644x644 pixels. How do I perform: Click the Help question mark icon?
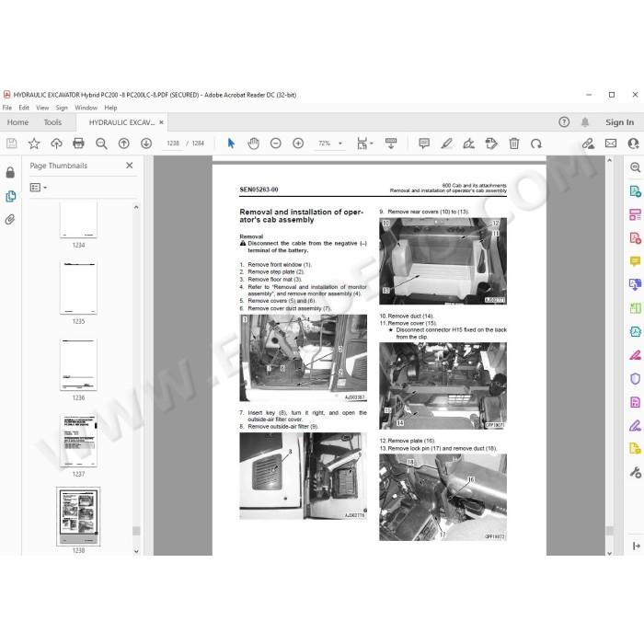(x=564, y=122)
